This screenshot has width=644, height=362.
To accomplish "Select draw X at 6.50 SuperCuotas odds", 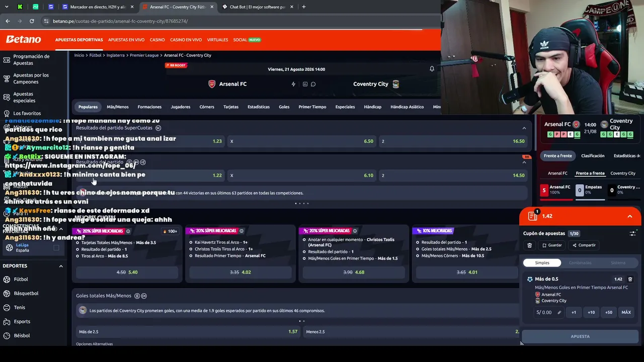I will (302, 141).
